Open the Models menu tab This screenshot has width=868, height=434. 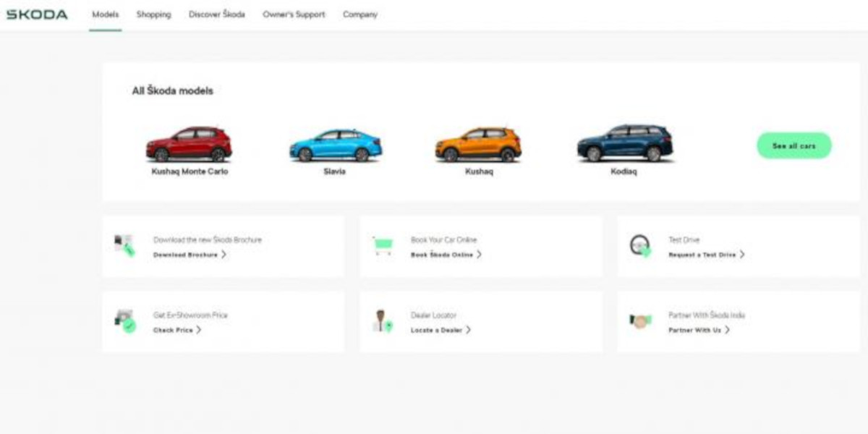coord(106,14)
